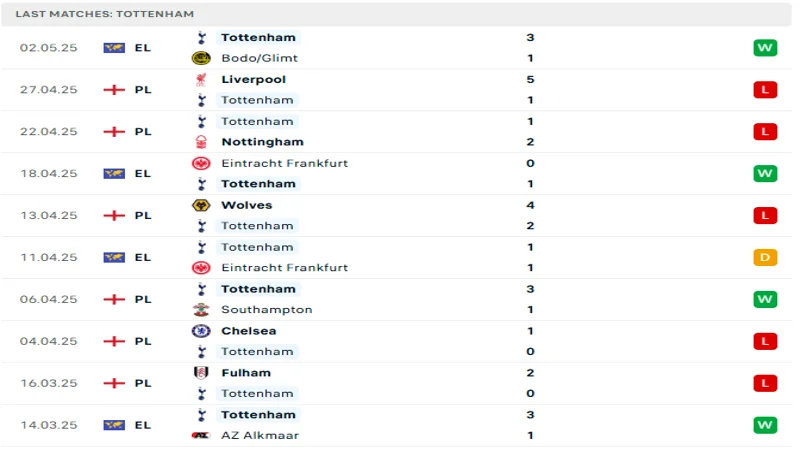Click the Nottingham Forest crest icon

tap(201, 142)
